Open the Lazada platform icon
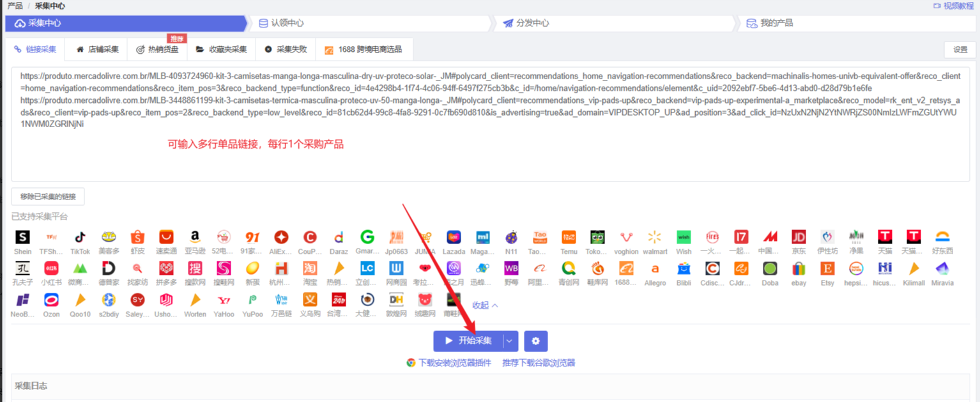 pos(454,237)
